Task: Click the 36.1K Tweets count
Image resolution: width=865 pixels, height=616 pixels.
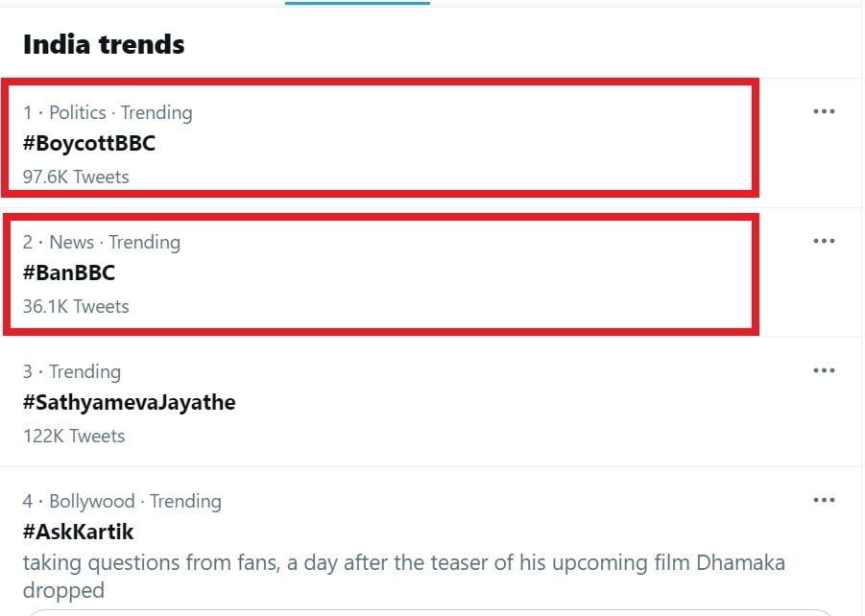Action: (76, 306)
